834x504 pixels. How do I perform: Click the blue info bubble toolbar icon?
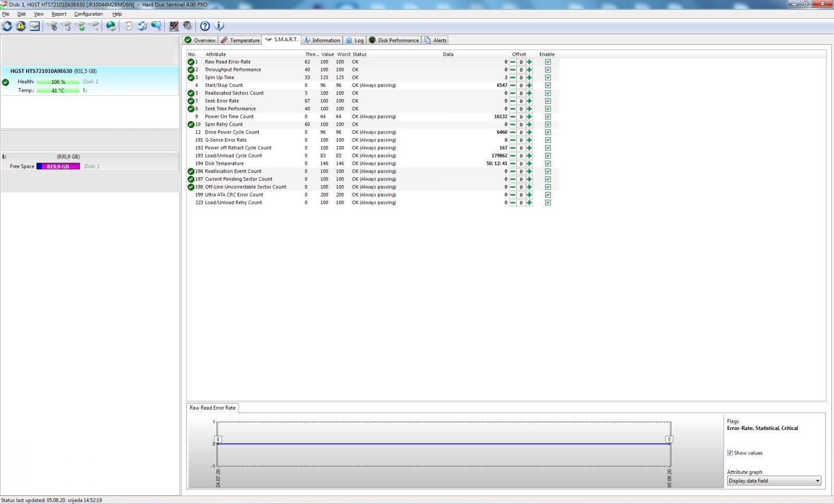point(219,26)
